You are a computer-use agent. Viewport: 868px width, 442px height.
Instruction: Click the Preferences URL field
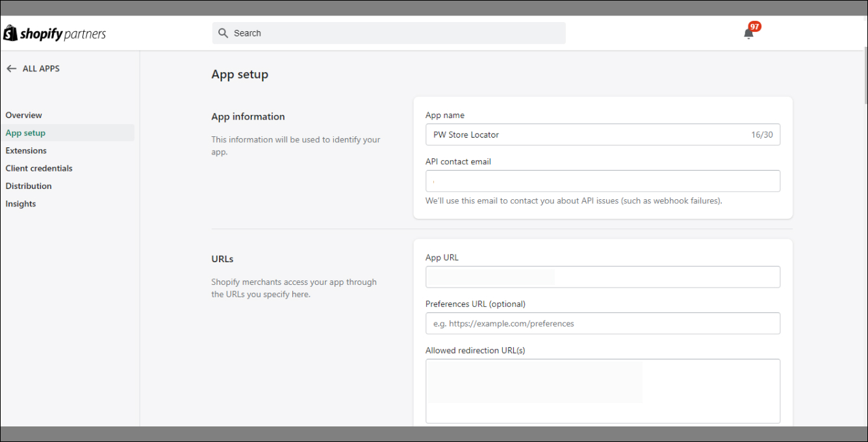(603, 323)
